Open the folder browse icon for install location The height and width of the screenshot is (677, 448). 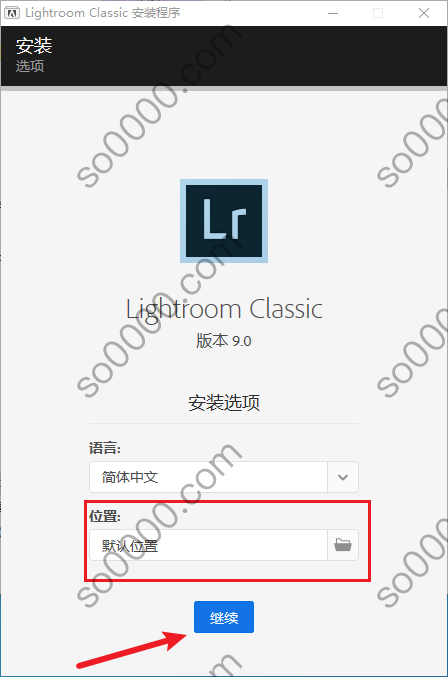pos(343,545)
